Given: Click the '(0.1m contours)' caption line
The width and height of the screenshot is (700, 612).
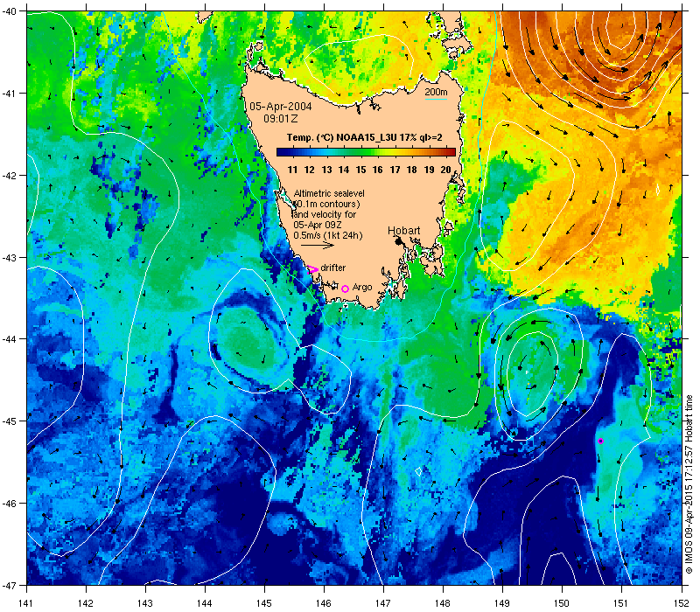Looking at the screenshot, I should click(326, 204).
